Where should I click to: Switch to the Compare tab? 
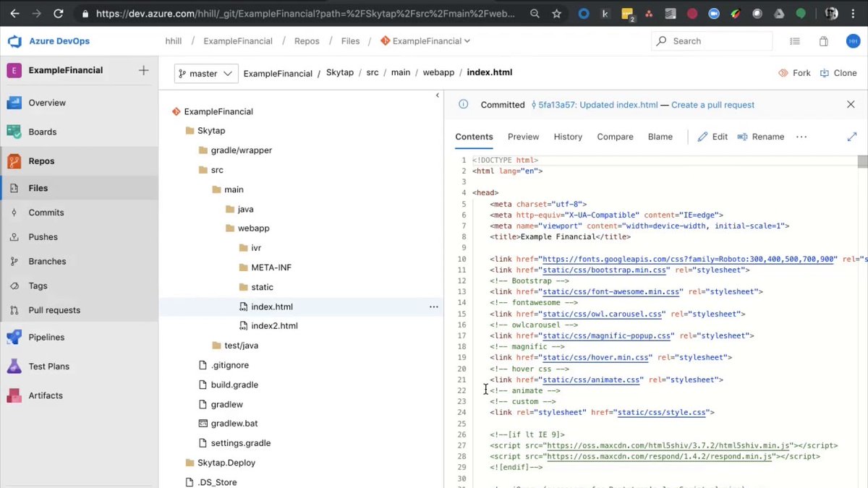(x=615, y=137)
